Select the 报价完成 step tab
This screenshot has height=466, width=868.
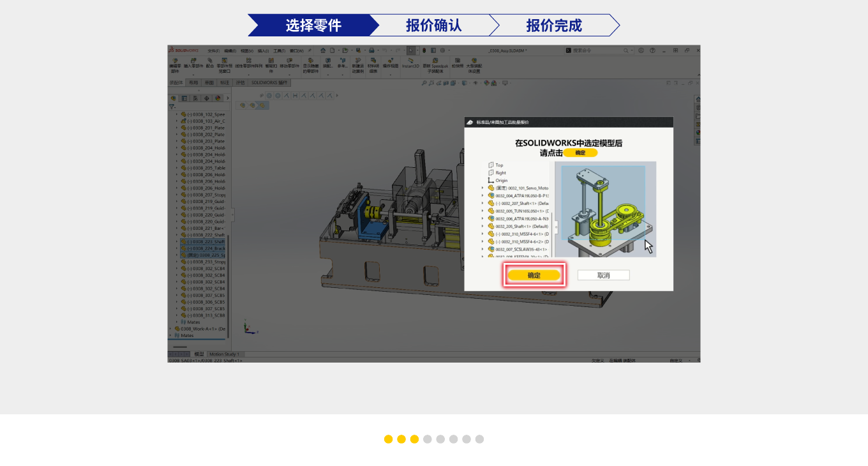pyautogui.click(x=553, y=26)
